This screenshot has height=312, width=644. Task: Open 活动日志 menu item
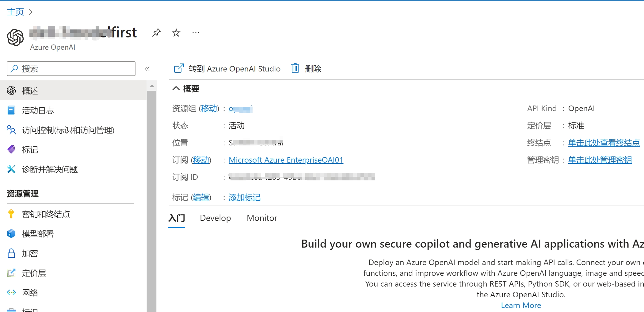73,110
